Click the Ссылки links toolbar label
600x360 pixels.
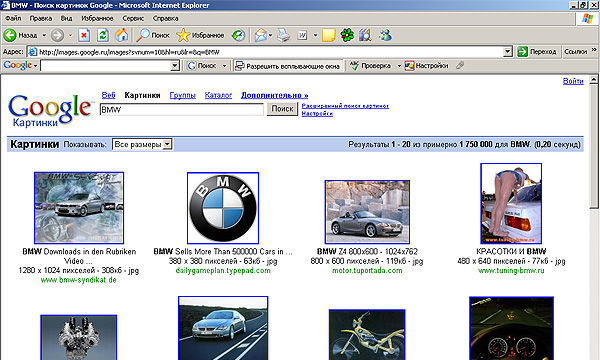coord(575,52)
